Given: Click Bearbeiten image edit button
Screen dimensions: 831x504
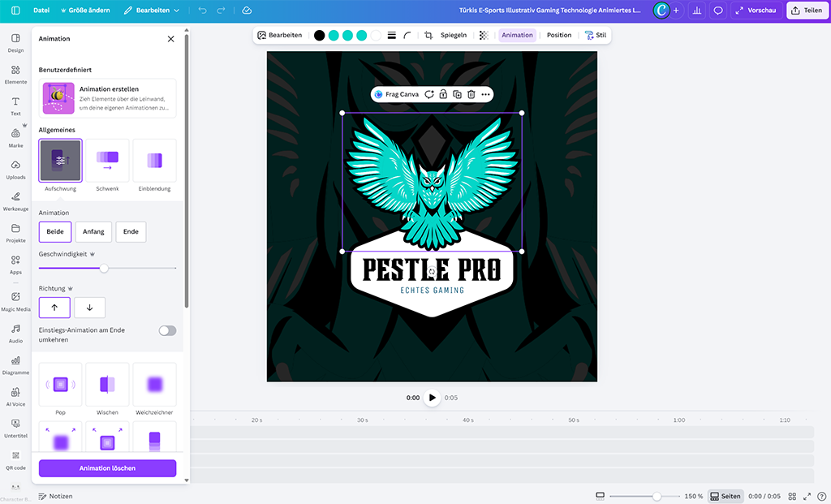Looking at the screenshot, I should [x=280, y=35].
